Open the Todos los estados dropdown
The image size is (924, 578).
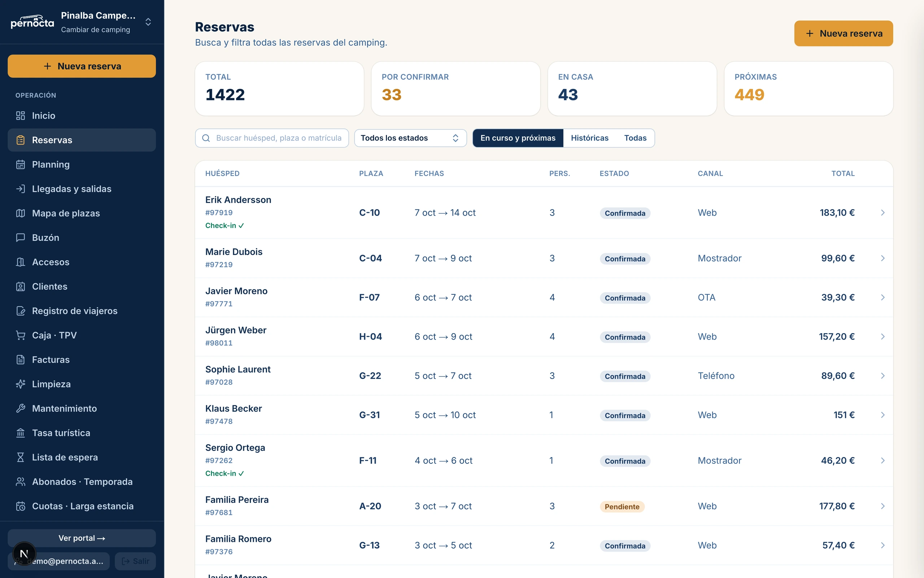[x=410, y=138]
